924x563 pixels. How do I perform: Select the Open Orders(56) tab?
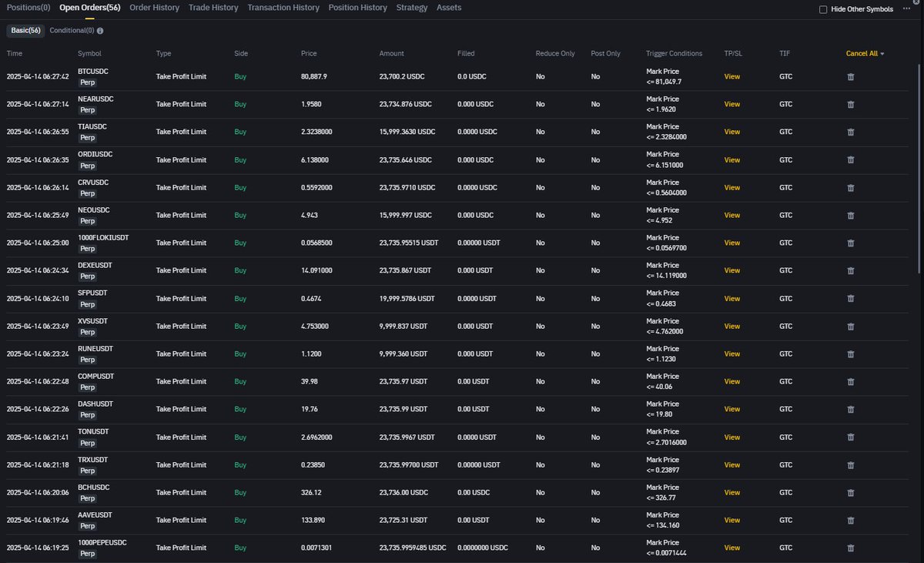(90, 8)
